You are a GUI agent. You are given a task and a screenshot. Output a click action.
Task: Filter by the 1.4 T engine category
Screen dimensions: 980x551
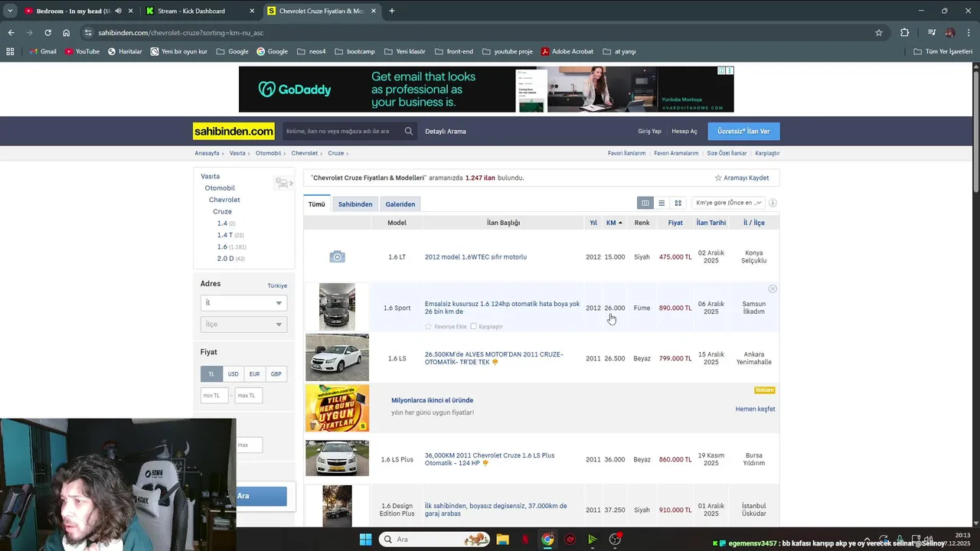pos(225,235)
